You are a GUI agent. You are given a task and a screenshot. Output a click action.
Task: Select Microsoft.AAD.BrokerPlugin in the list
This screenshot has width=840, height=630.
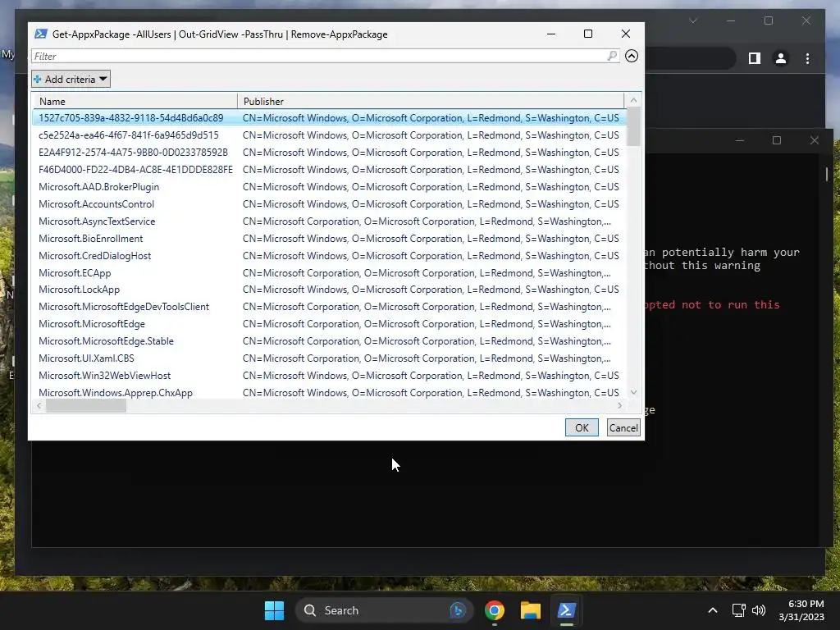tap(329, 187)
